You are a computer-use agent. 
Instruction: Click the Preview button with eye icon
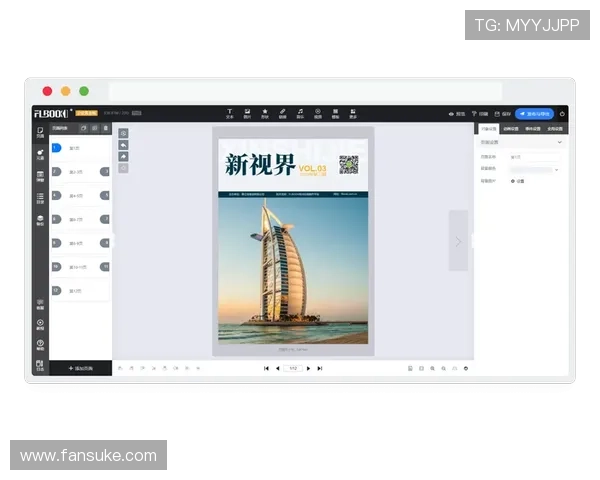(x=457, y=114)
